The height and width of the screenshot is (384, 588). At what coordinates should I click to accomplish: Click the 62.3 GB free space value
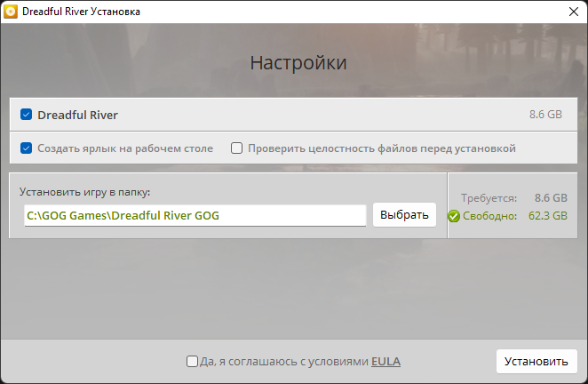tap(547, 216)
